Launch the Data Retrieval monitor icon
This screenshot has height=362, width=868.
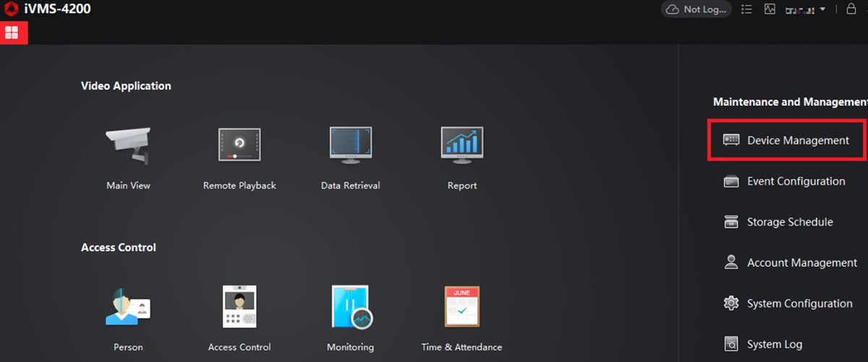(x=350, y=144)
